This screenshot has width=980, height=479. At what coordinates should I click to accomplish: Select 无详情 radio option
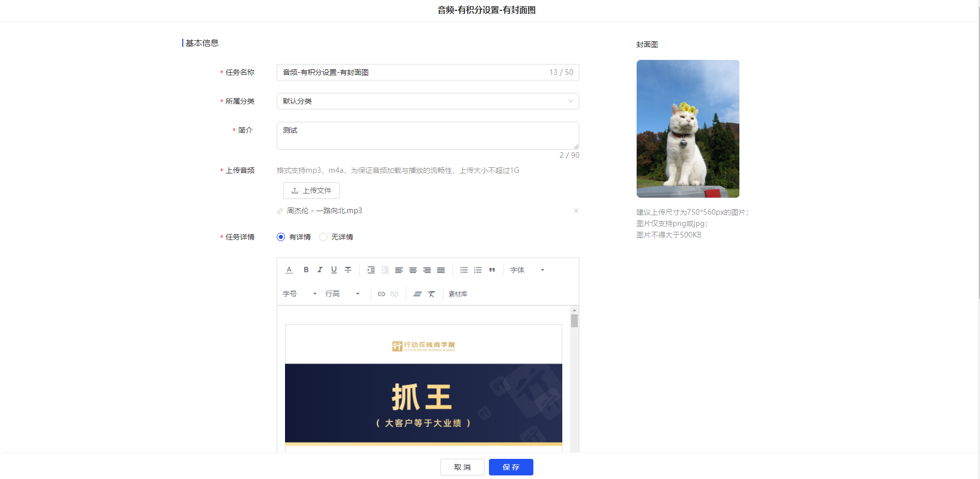pyautogui.click(x=323, y=237)
